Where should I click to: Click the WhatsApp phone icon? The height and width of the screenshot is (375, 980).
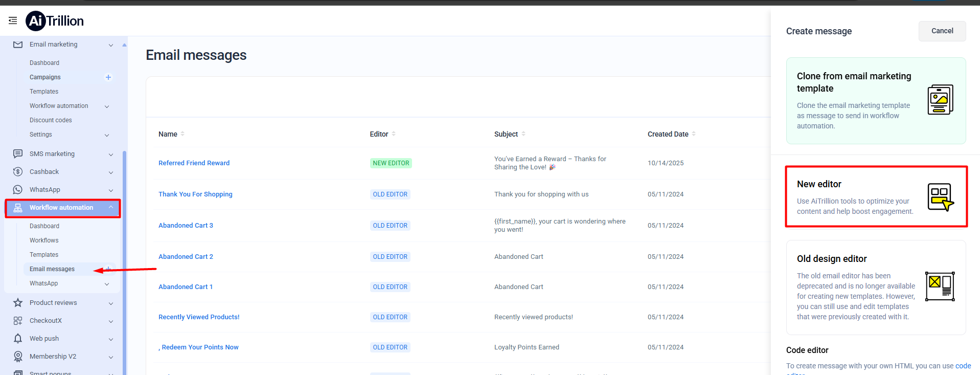click(18, 190)
